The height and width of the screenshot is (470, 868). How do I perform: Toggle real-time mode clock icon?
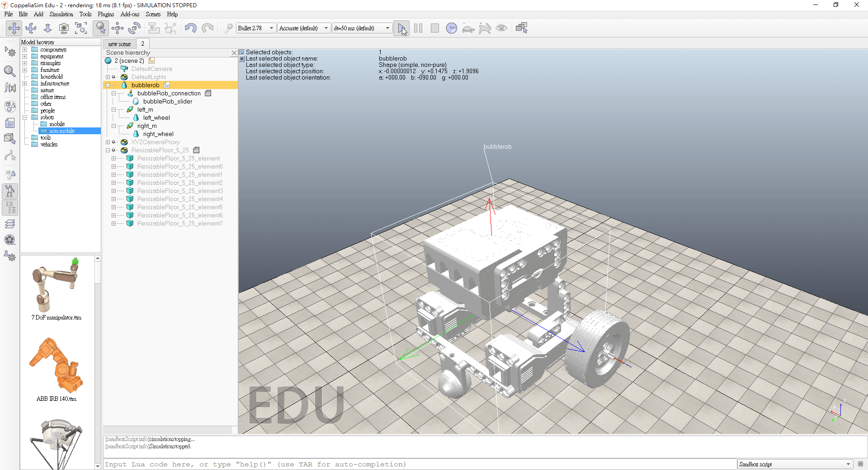(x=451, y=28)
